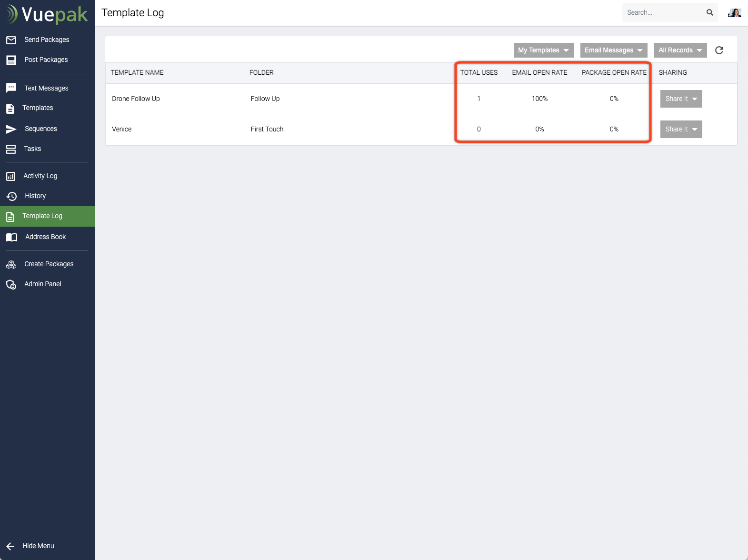Click the Sequences paper plane icon

coord(11,129)
